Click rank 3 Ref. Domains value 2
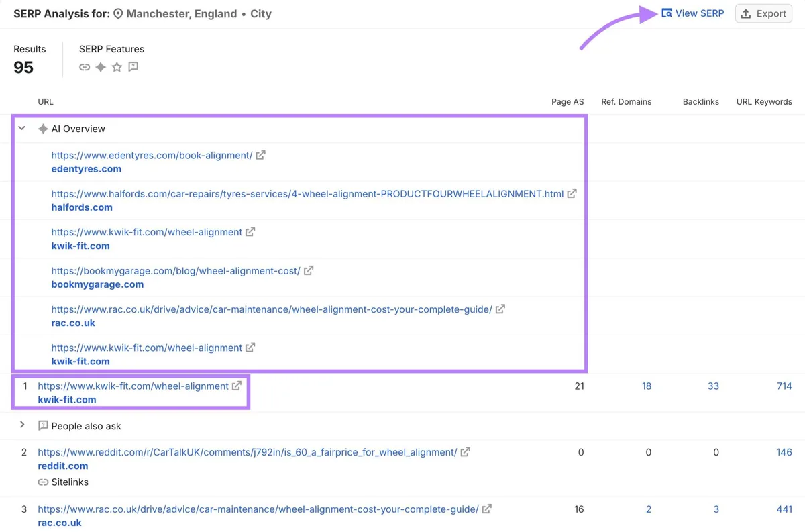805x532 pixels. pyautogui.click(x=649, y=509)
